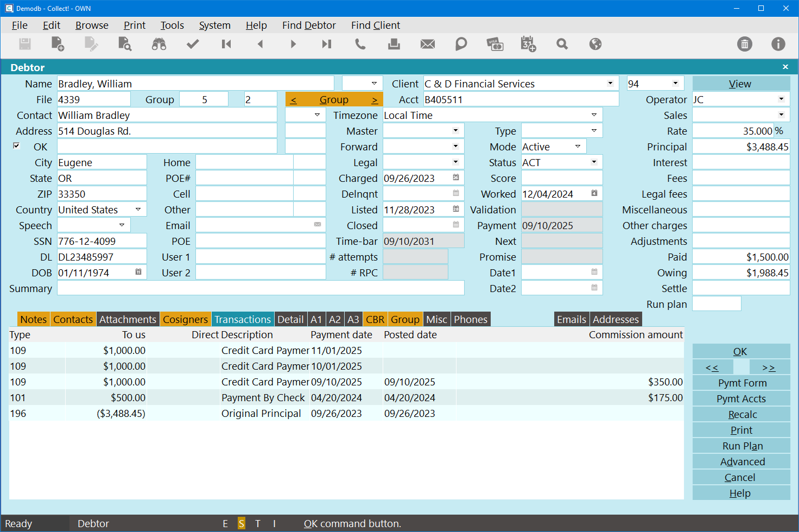Click the binoculars find icon in toolbar
799x532 pixels.
tap(159, 45)
